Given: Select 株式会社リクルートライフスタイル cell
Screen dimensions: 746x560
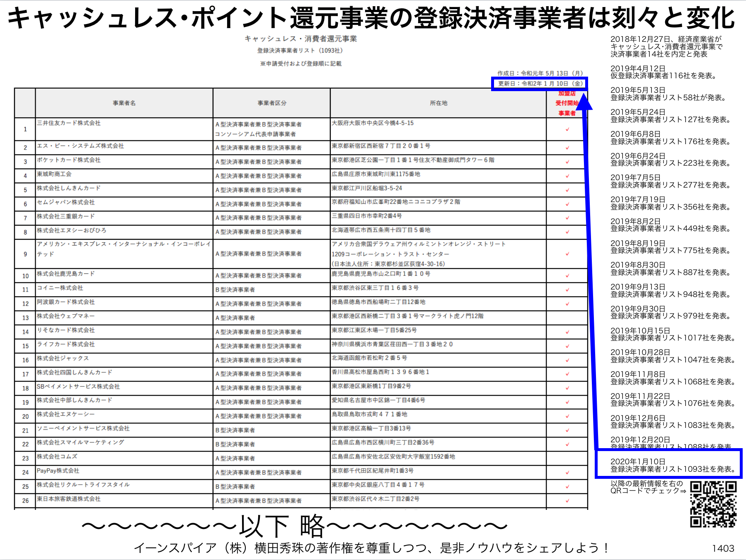Looking at the screenshot, I should coord(83,485).
